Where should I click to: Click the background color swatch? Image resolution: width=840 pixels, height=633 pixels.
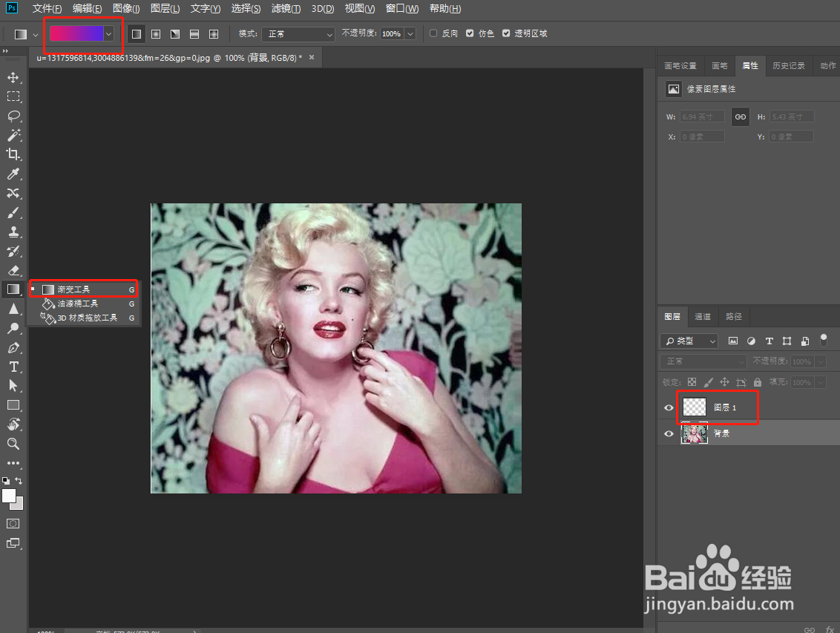(x=19, y=505)
